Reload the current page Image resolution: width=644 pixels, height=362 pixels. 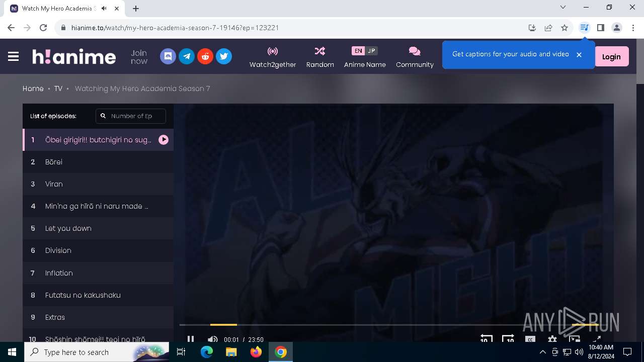(43, 28)
